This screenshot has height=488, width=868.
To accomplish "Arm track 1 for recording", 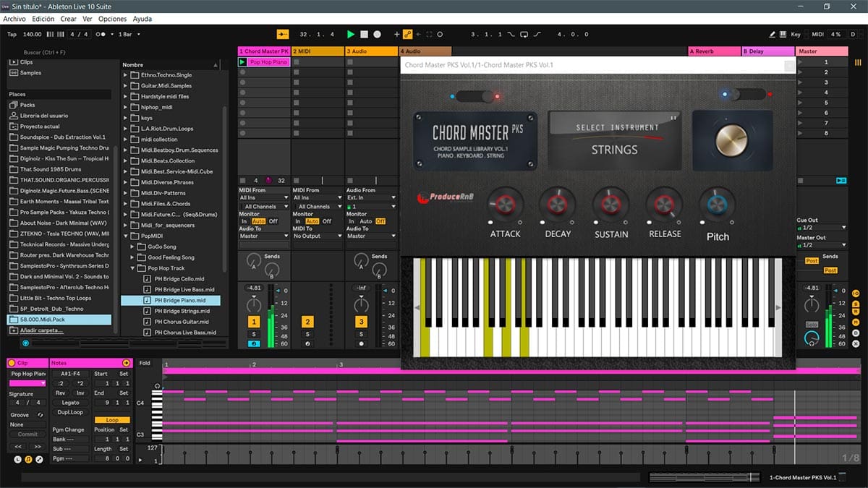I will tap(254, 343).
